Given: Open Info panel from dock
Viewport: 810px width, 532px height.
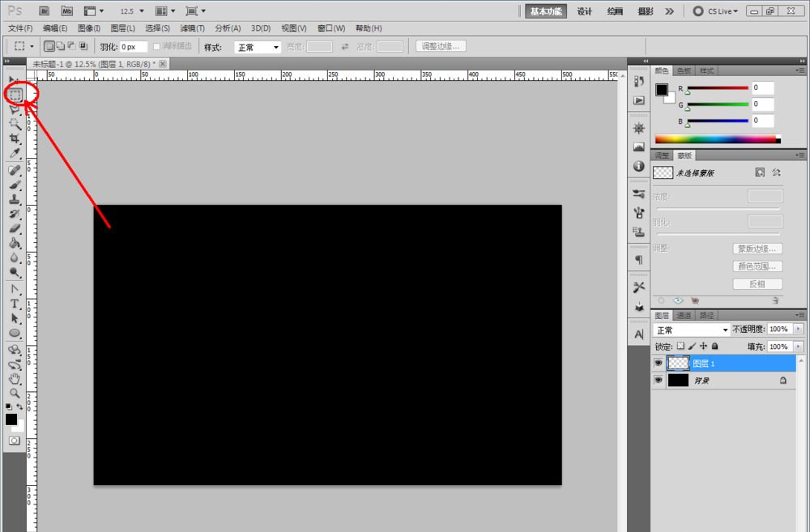Looking at the screenshot, I should coord(639,166).
